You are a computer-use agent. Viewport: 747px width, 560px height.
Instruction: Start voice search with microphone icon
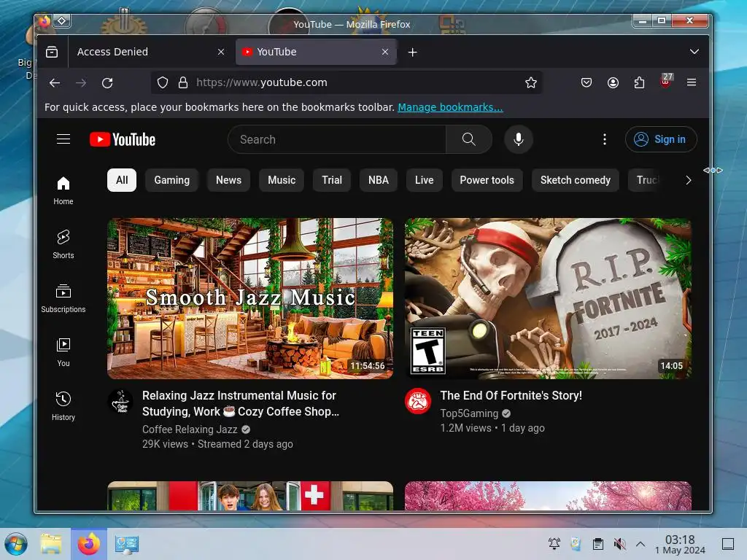(519, 139)
